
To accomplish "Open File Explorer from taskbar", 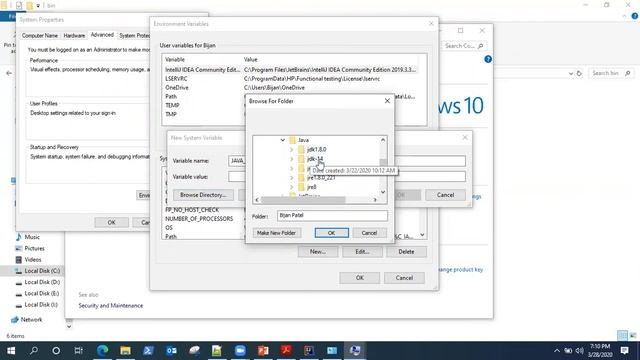I will point(125,351).
